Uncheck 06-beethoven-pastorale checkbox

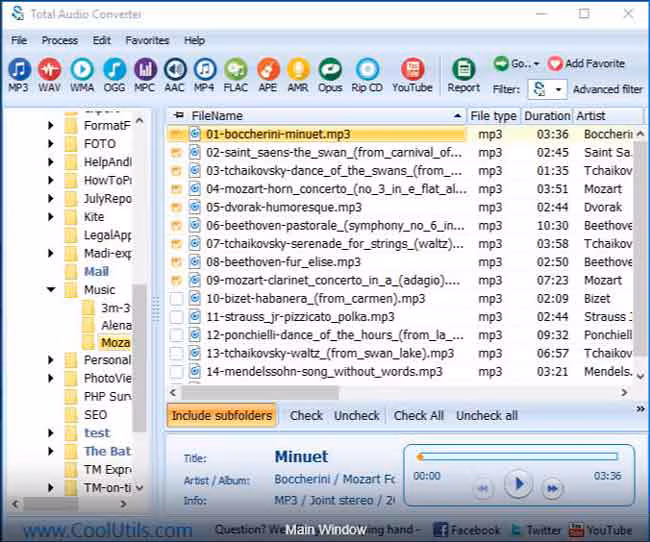(x=177, y=226)
